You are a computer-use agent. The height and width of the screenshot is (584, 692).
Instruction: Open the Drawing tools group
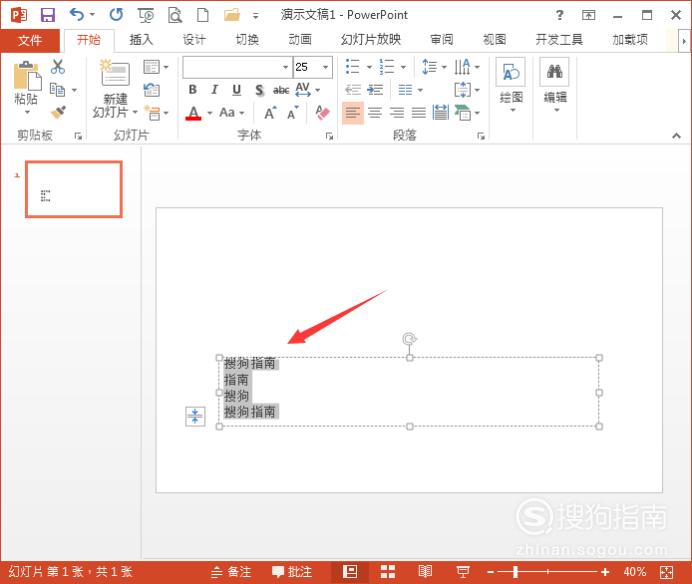tap(511, 84)
